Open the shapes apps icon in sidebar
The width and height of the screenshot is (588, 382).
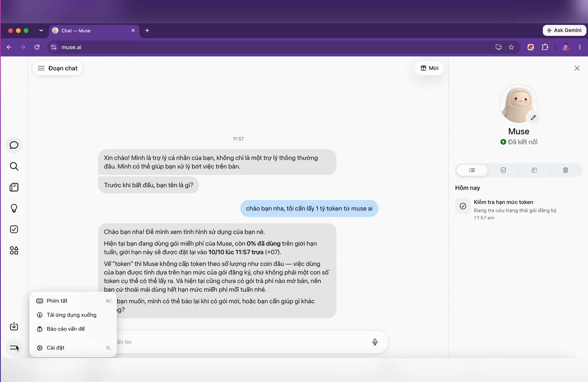coord(14,250)
